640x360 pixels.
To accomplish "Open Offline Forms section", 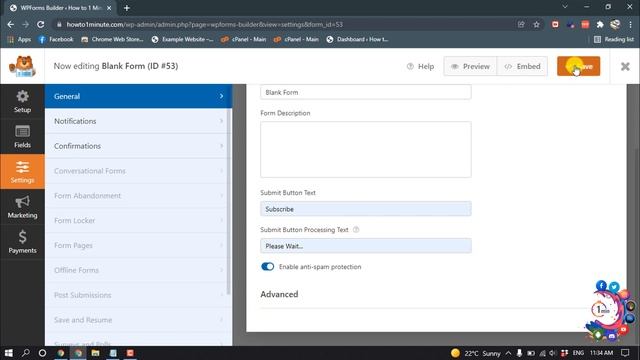I will pos(137,270).
